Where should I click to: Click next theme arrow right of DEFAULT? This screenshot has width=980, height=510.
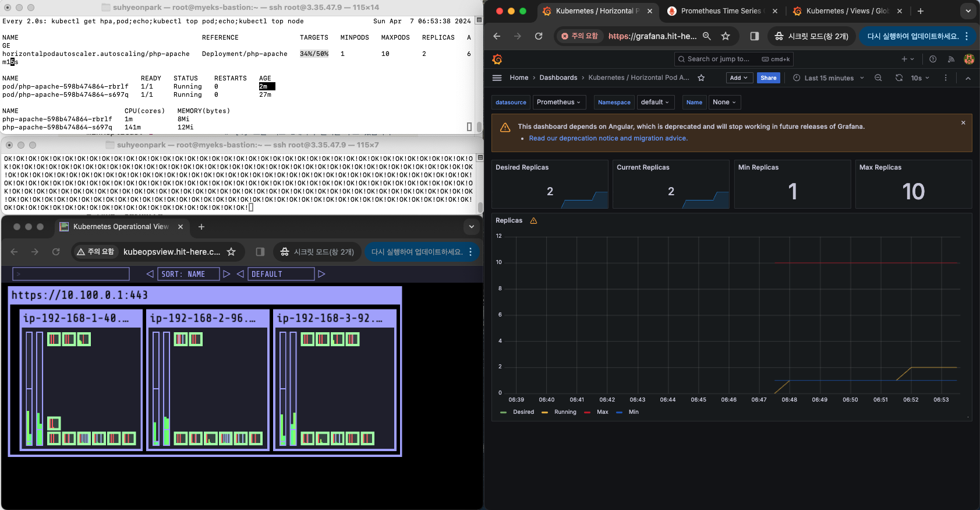(321, 274)
